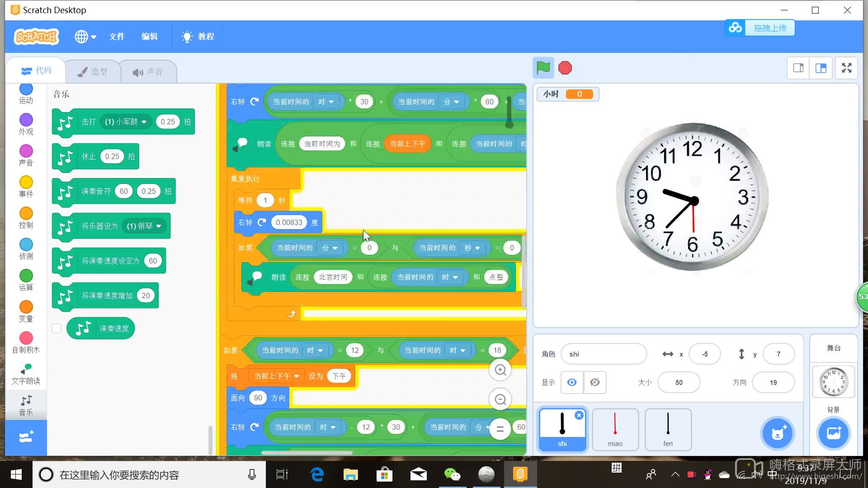The image size is (868, 488).
Task: Switch to small stage layout
Action: (798, 68)
